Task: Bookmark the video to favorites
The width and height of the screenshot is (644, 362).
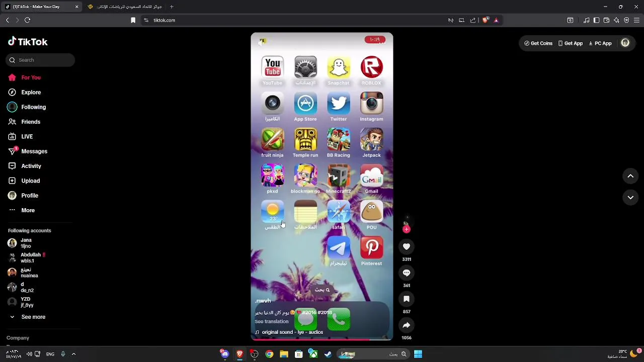Action: tap(407, 299)
